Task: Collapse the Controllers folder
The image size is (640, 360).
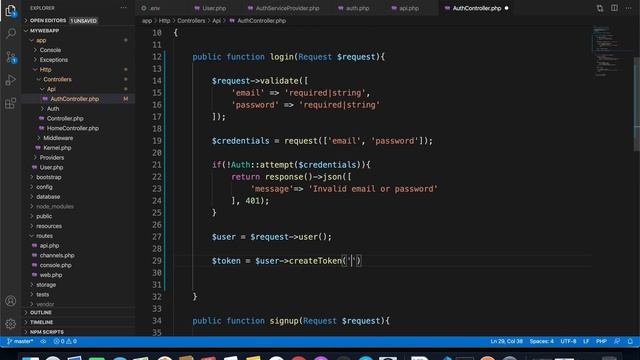Action: (57, 80)
